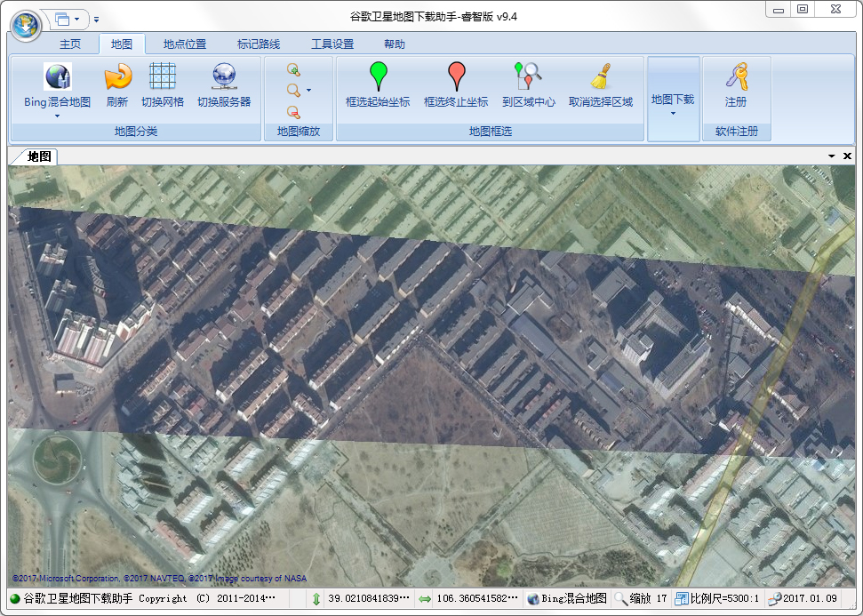Viewport: 863px width, 616px height.
Task: Click the zoom out magnifier icon
Action: [293, 112]
